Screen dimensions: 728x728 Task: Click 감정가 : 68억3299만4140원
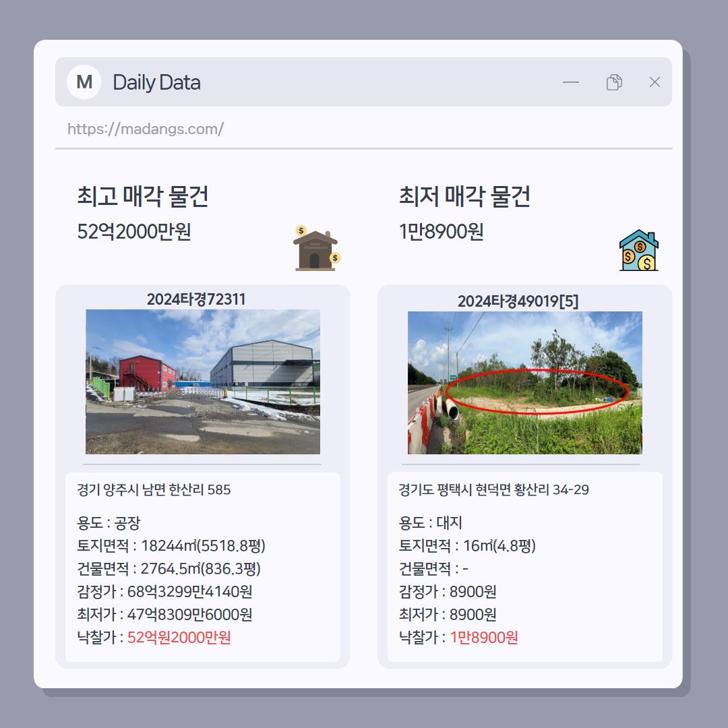165,592
